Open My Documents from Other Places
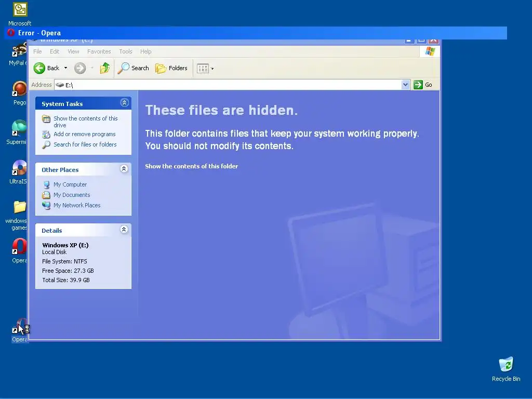Image resolution: width=532 pixels, height=399 pixels. [x=72, y=195]
